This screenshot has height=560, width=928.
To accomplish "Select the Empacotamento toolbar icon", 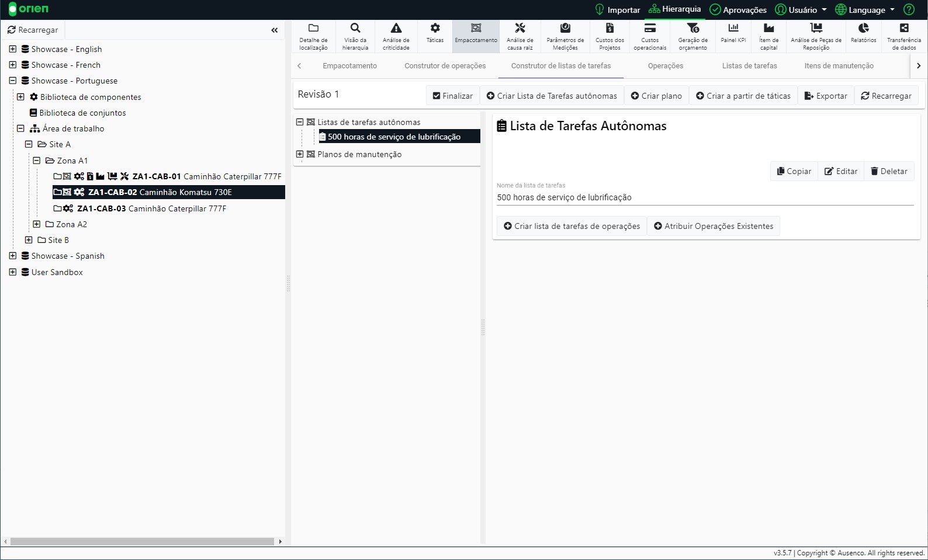I will [x=476, y=36].
